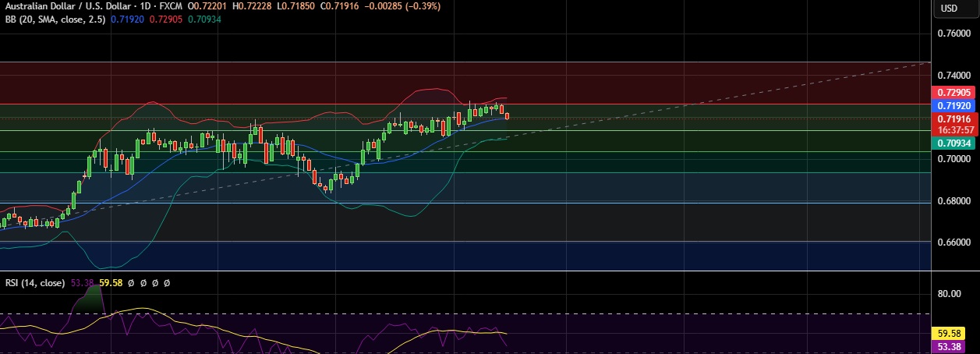
Task: Click the blue 0.71920 basis price label
Action: pos(953,105)
